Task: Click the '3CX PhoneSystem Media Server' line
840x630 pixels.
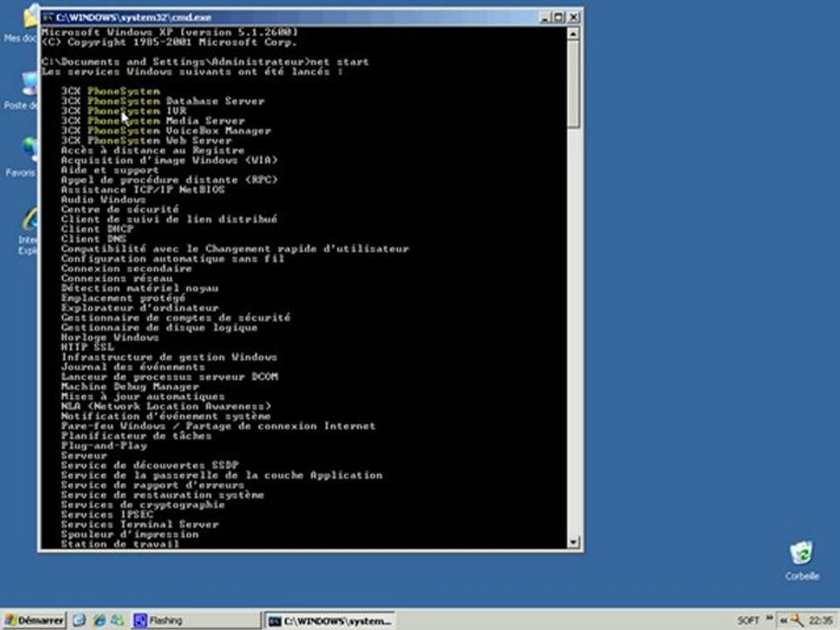Action: point(152,121)
